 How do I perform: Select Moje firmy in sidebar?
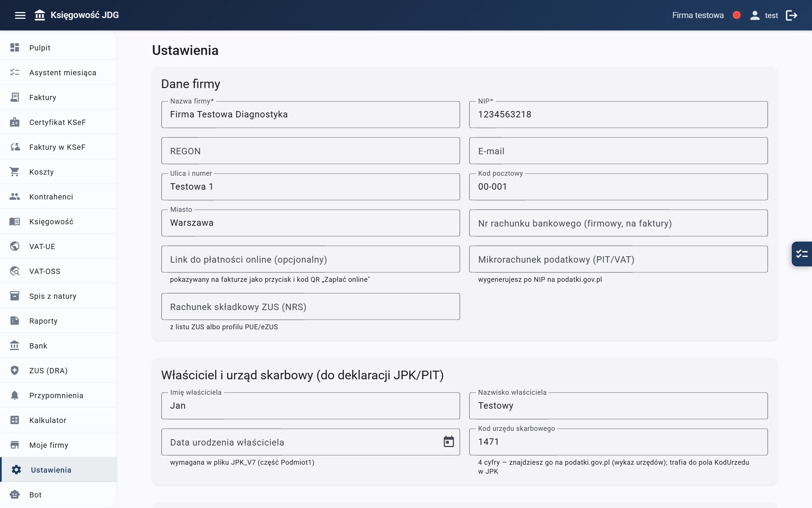tap(58, 445)
